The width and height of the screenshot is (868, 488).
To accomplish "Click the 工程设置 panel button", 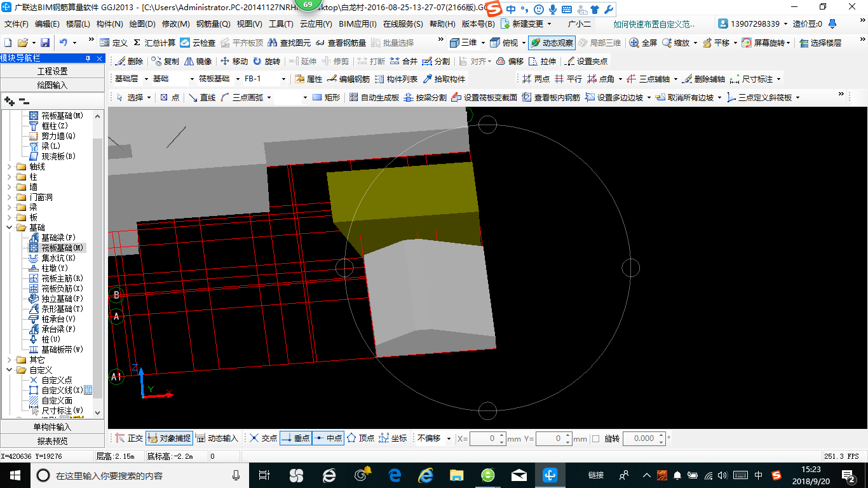I will point(52,71).
